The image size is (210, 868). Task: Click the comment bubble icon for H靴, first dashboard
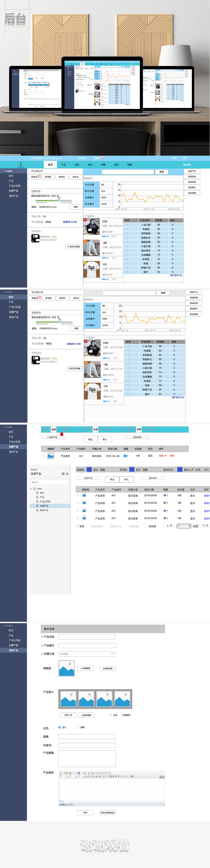point(113,258)
